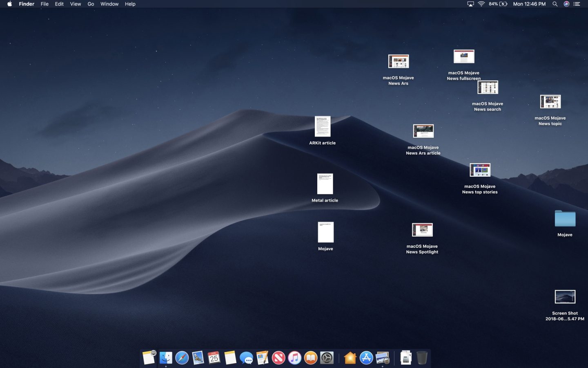Launch the Home app from the Dock
Screen dimensions: 588x368
[x=350, y=358]
